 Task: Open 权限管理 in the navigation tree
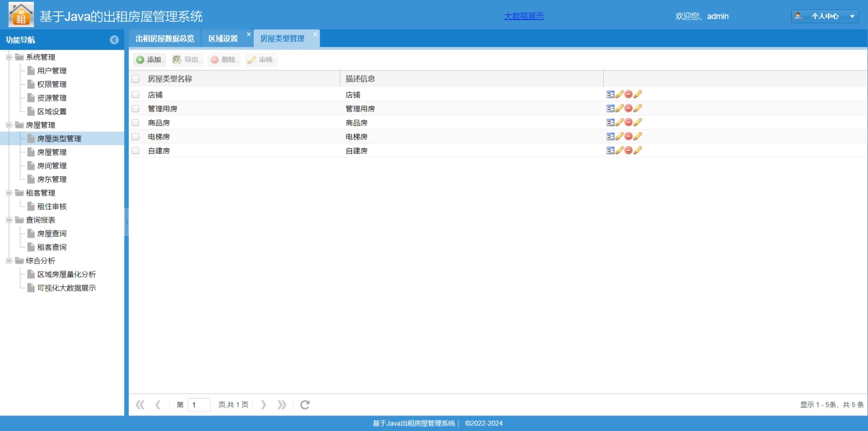52,84
